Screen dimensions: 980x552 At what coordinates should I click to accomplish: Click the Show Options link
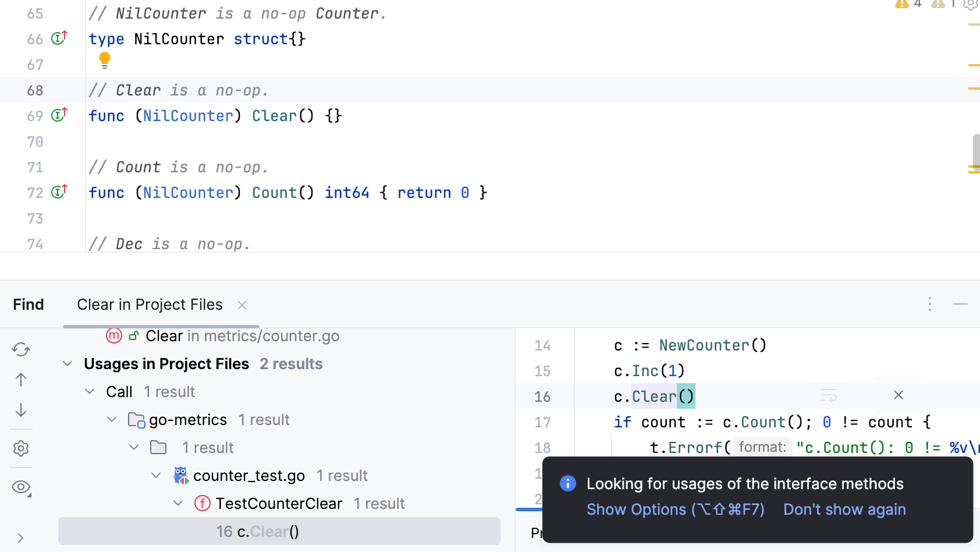tap(675, 509)
